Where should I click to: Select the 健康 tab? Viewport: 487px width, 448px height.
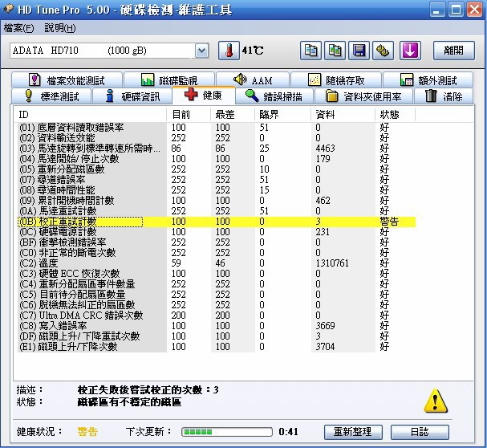click(x=204, y=95)
